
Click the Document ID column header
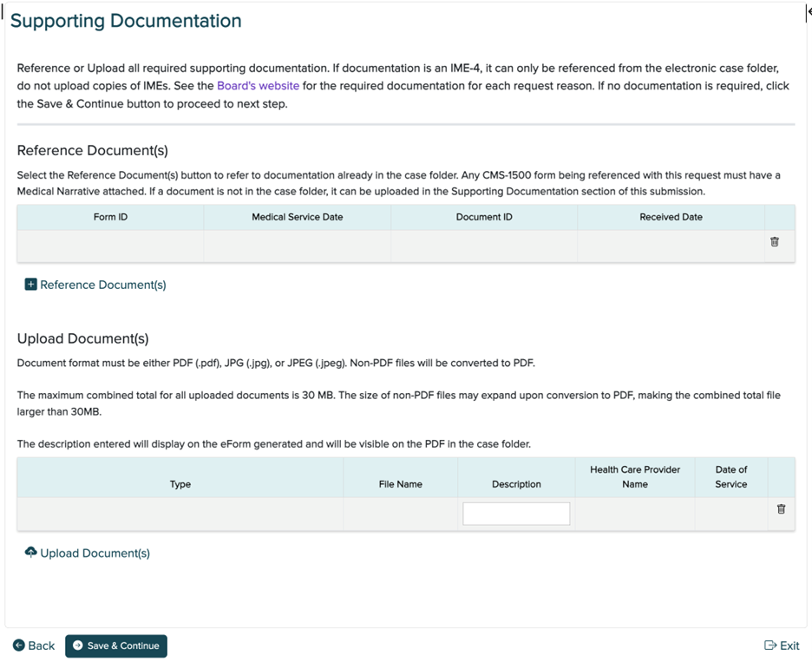(484, 217)
